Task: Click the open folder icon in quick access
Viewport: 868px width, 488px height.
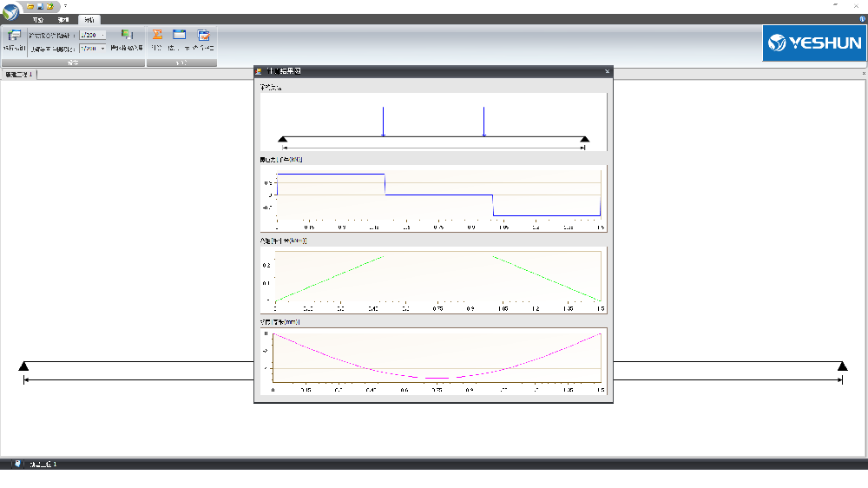Action: (30, 6)
